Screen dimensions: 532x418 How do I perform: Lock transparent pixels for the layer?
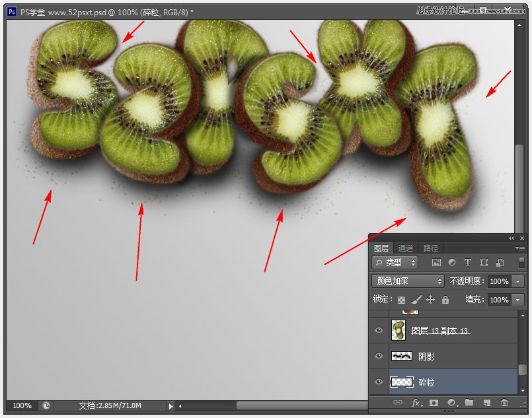pyautogui.click(x=400, y=299)
